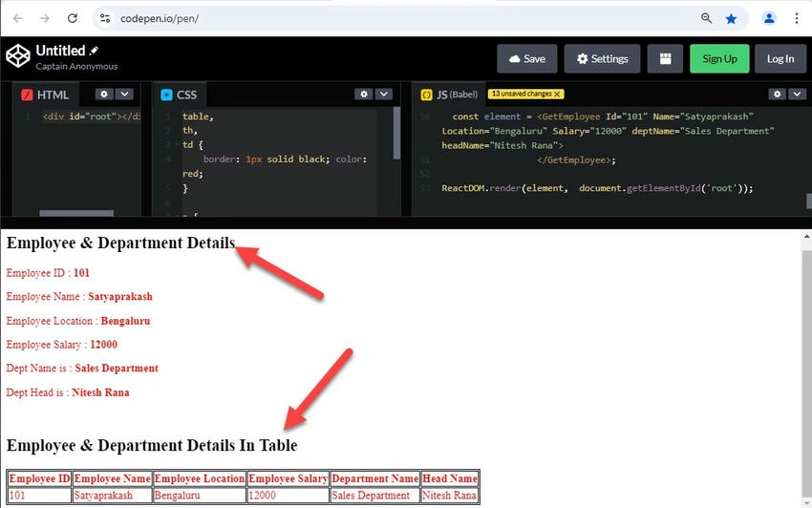Select the HTML editor tab
This screenshot has width=812, height=508.
coord(45,95)
